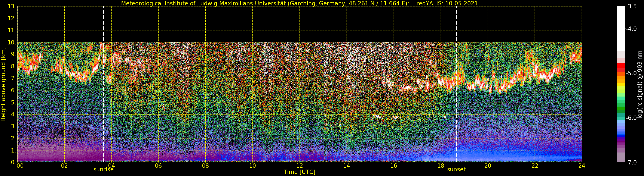Click the "12." height axis tick label
644x176 pixels.
click(12, 18)
